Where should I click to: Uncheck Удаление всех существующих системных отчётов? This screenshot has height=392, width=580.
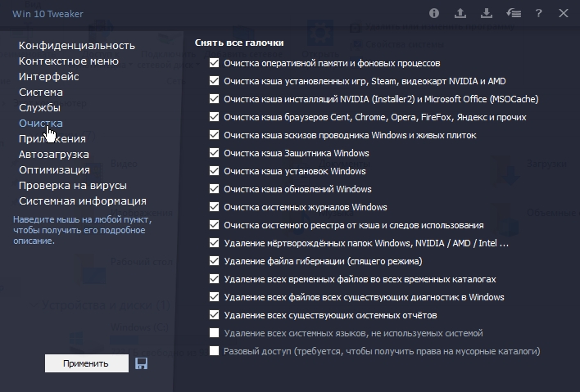point(214,315)
